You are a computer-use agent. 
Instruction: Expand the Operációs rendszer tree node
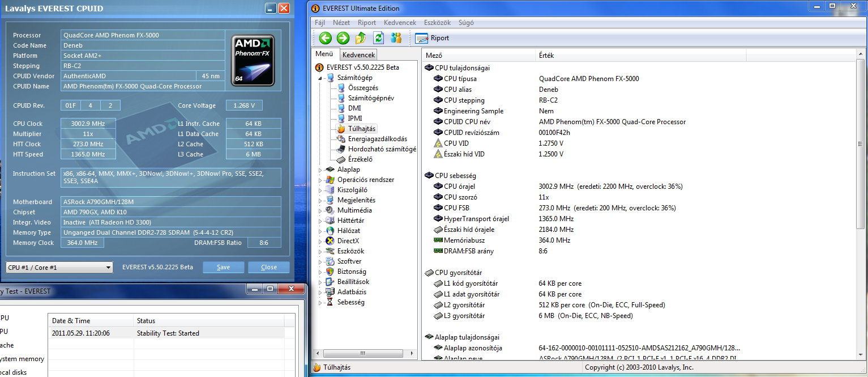[x=321, y=180]
